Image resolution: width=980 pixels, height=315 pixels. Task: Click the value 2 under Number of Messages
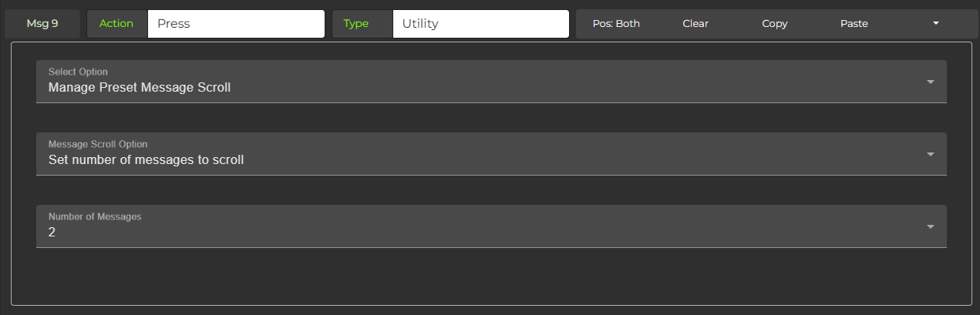[x=52, y=232]
